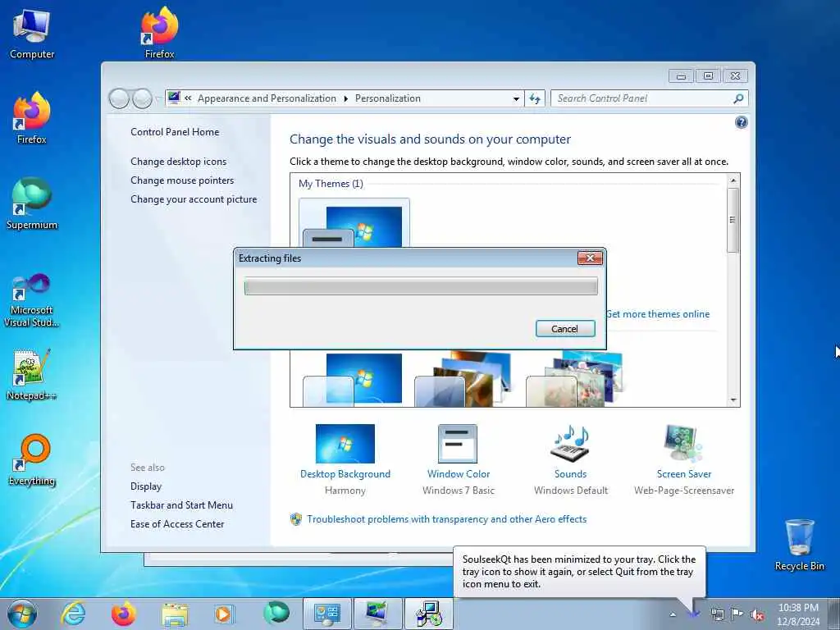The width and height of the screenshot is (840, 630).
Task: Select the Recycle Bin icon
Action: pyautogui.click(x=799, y=545)
